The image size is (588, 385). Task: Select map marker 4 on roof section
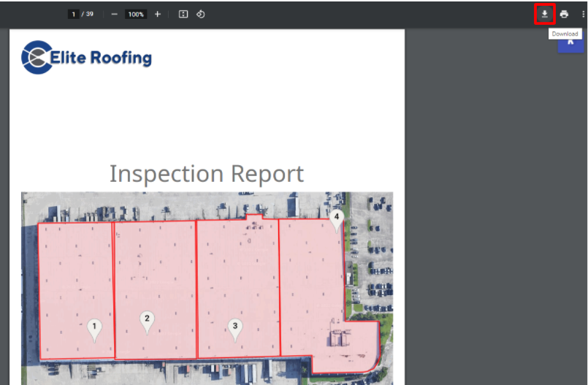point(337,221)
